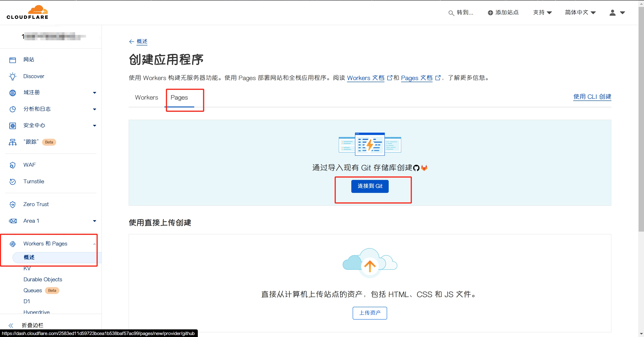Click the 上传资产 button
The image size is (644, 337).
(x=370, y=313)
